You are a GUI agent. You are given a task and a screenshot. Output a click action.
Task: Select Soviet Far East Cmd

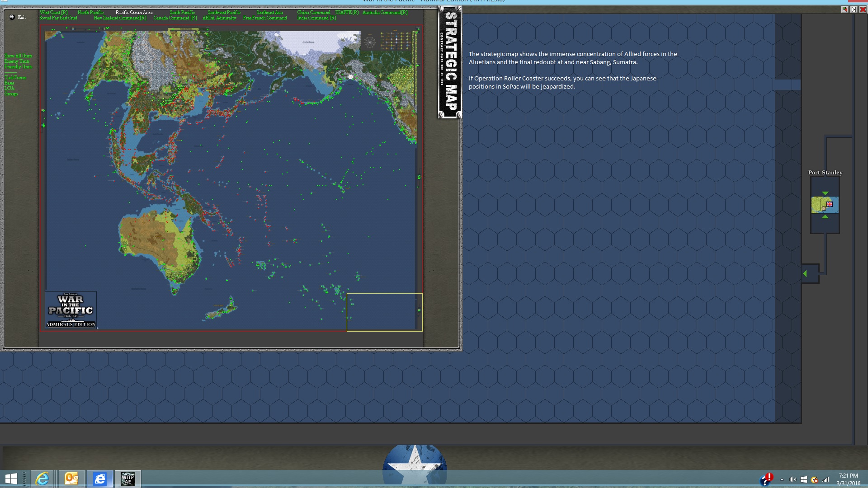tap(58, 18)
